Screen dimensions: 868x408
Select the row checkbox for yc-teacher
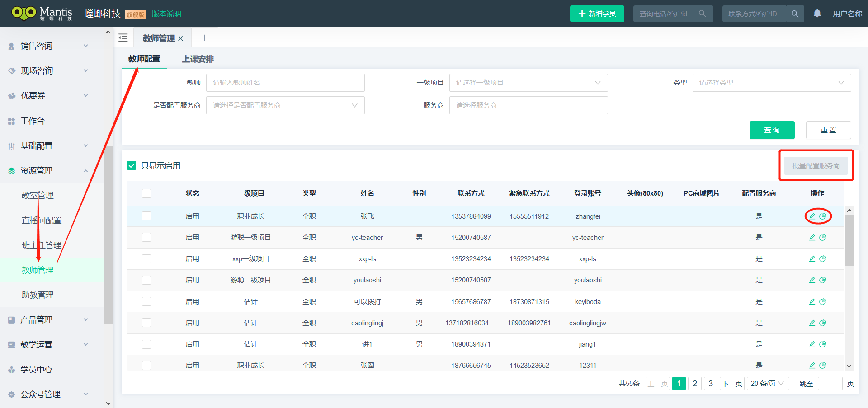click(x=146, y=238)
